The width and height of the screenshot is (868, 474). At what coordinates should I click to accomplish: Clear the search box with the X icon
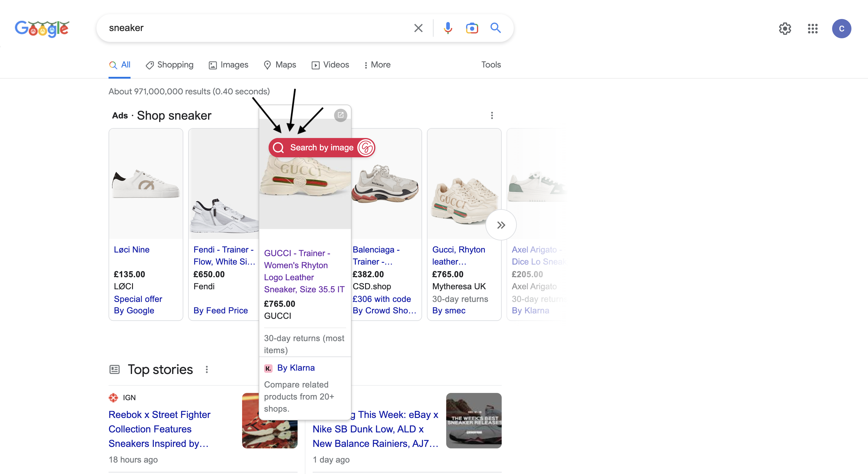418,28
